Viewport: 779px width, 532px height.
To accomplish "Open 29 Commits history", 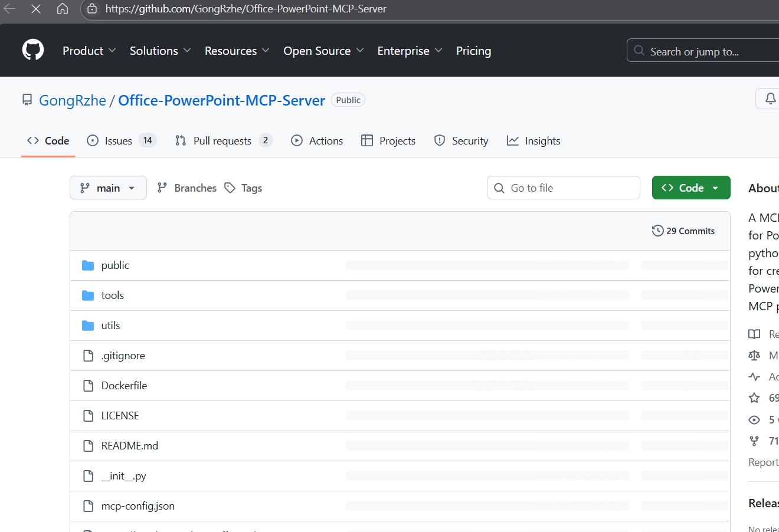I will coord(683,231).
